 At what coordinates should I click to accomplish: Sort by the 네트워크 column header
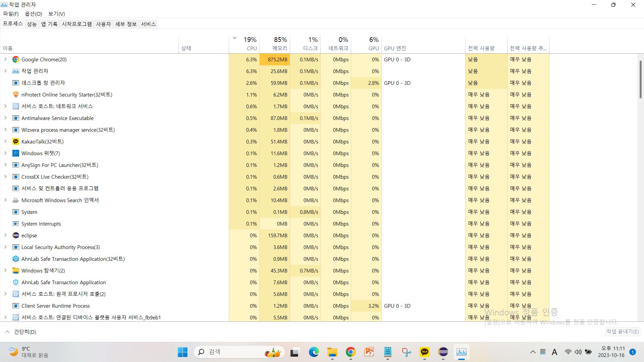[x=336, y=44]
